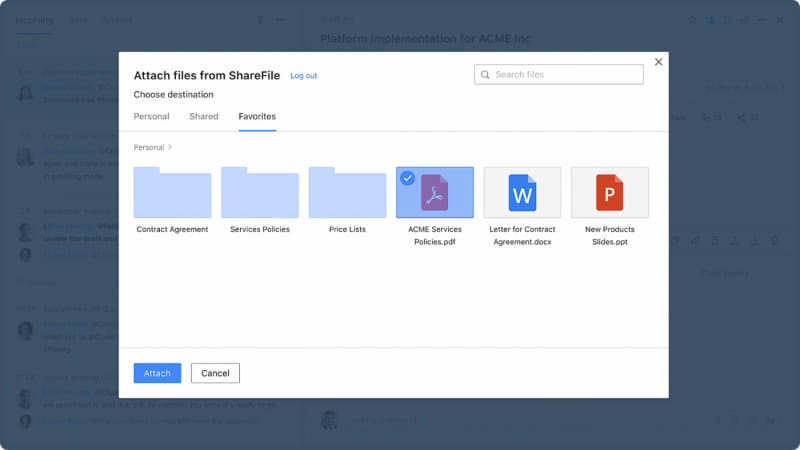Click the Price Lists folder label
The image size is (800, 450).
(x=347, y=230)
